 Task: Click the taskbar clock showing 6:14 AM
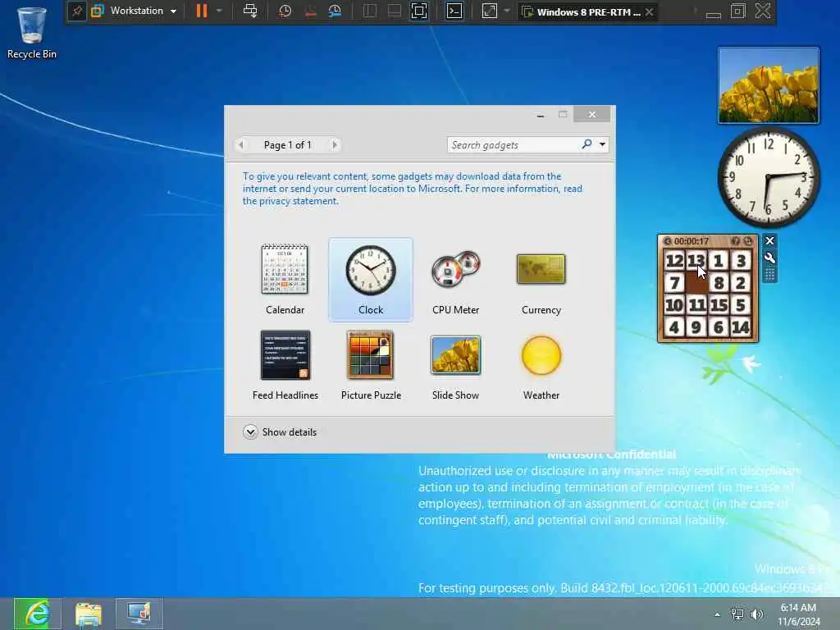click(798, 614)
